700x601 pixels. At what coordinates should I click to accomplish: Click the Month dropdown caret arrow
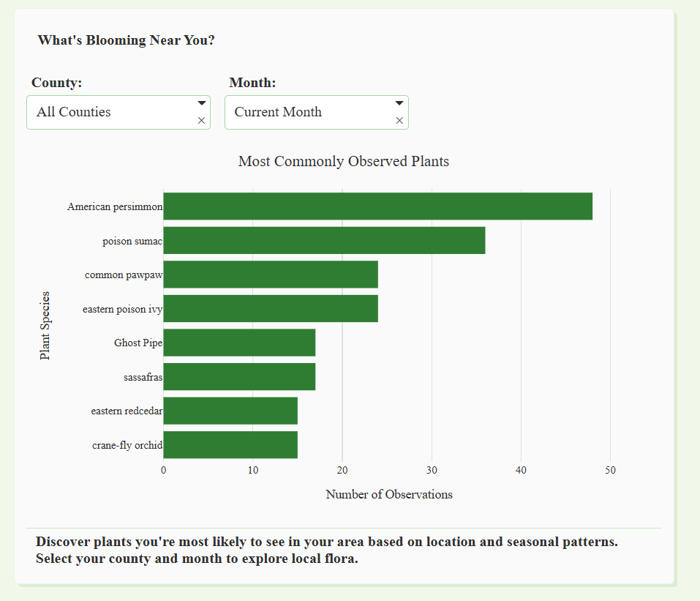click(x=399, y=102)
